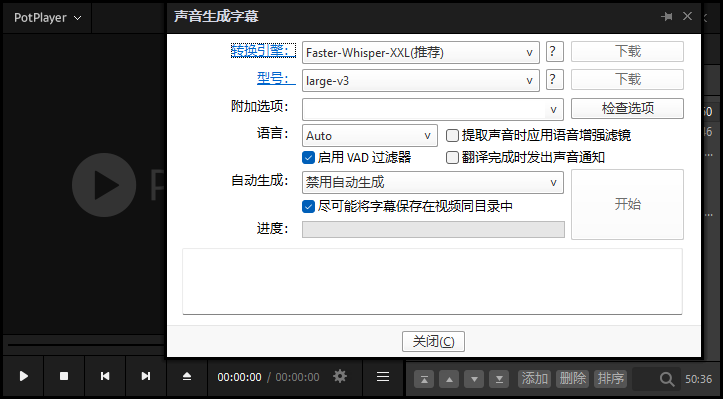The image size is (723, 399).
Task: Open help for the model selection
Action: 555,80
